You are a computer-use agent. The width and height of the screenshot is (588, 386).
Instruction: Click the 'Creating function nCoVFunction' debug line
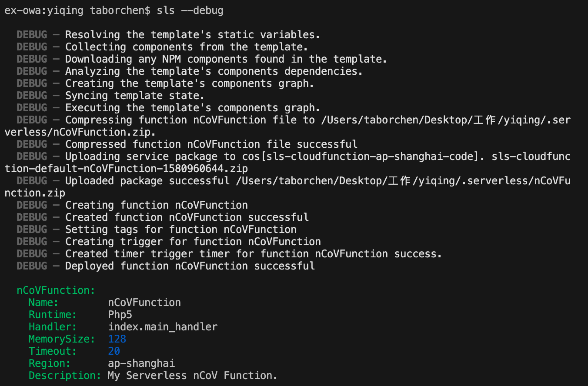[x=157, y=205]
